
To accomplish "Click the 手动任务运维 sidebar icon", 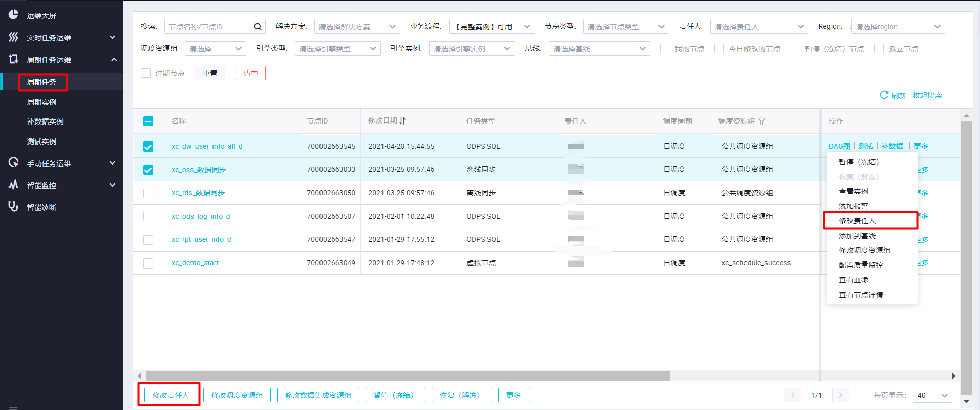I will (x=13, y=162).
